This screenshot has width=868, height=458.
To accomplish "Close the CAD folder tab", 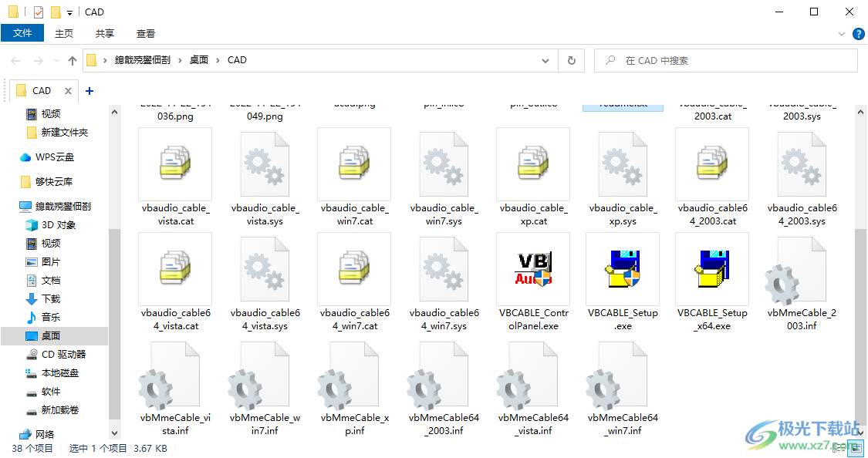I will tap(68, 91).
